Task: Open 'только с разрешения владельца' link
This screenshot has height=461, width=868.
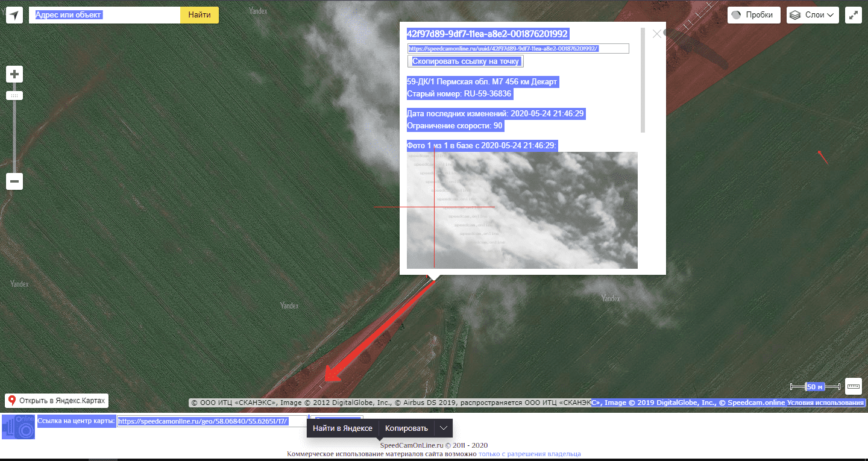Action: tap(530, 454)
